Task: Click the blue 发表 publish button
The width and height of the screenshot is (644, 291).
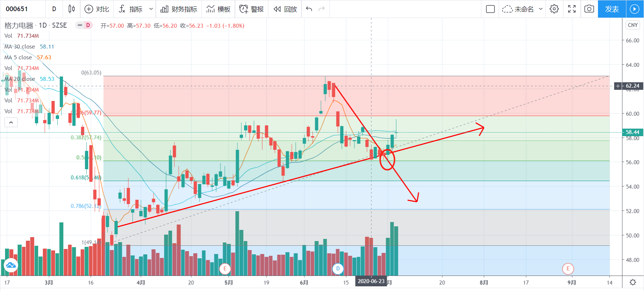Action: 612,9
